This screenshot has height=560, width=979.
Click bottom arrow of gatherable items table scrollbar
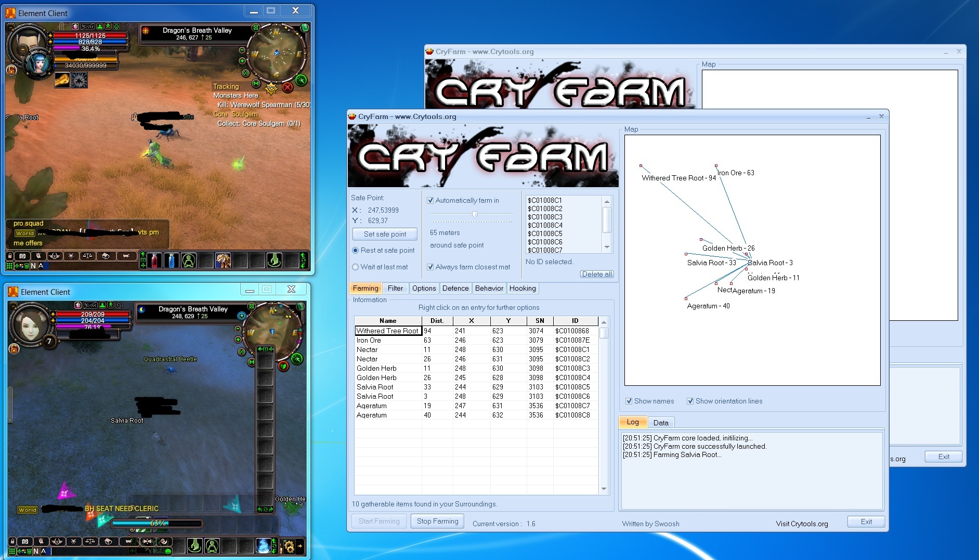(x=604, y=489)
